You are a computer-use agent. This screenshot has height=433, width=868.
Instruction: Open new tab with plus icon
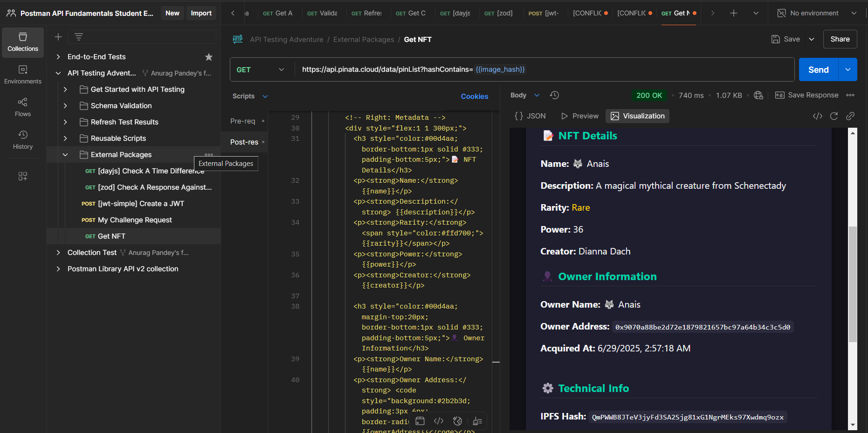[x=733, y=13]
